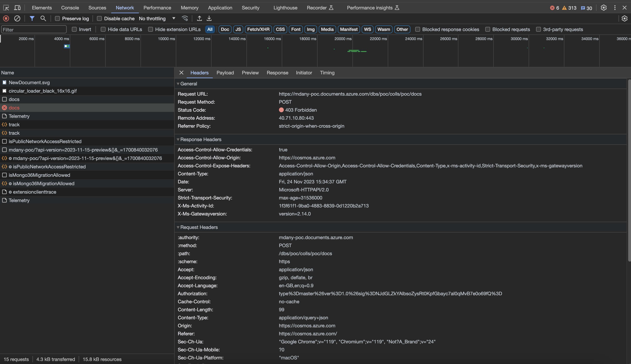This screenshot has width=631, height=364.
Task: Toggle the filter funnel icon
Action: pyautogui.click(x=32, y=18)
